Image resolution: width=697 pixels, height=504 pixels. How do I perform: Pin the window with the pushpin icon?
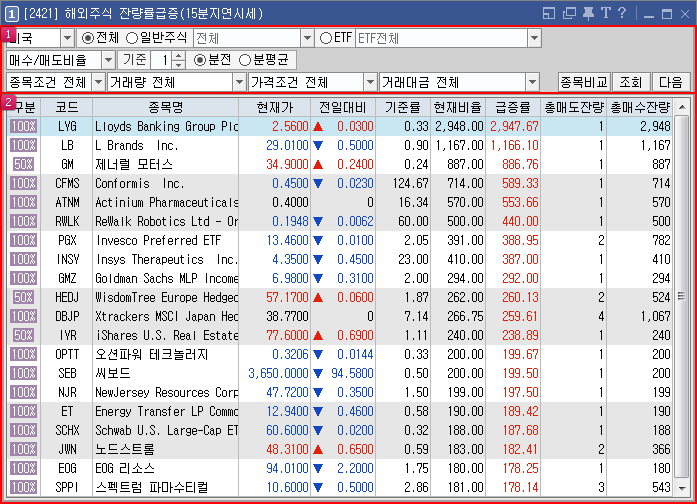tap(588, 14)
